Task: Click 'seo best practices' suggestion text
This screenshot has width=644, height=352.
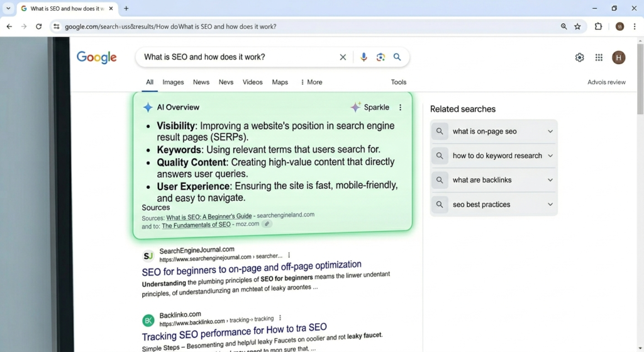Action: pos(481,205)
